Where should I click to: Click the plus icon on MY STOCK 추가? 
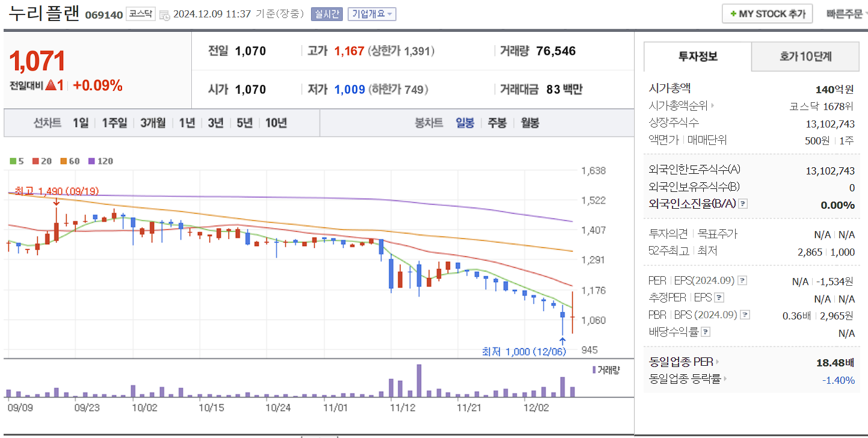733,13
